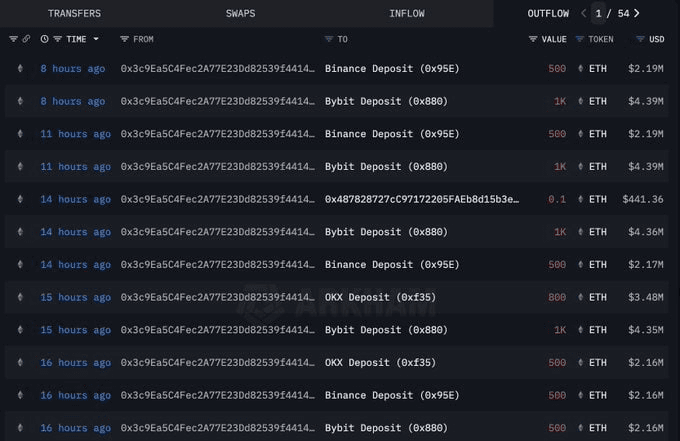
Task: Open Bybit Deposit (0x880) in 11 hours row
Action: [x=386, y=167]
